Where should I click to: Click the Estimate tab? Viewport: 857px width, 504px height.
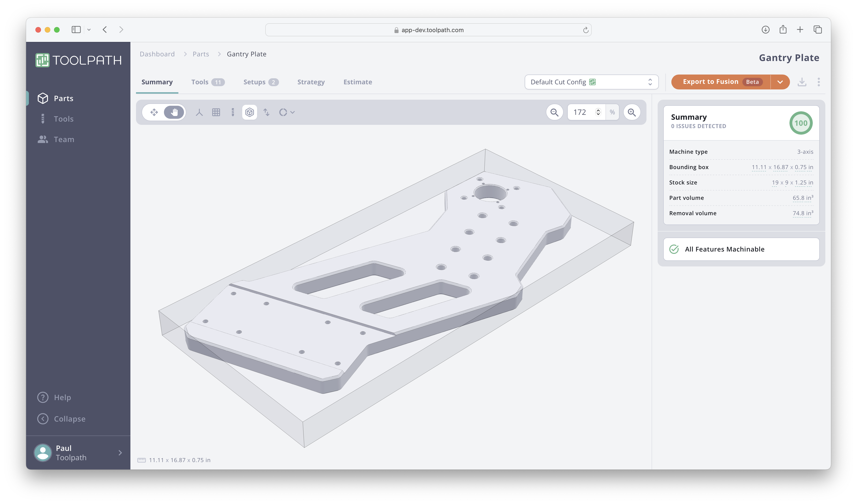[358, 81]
